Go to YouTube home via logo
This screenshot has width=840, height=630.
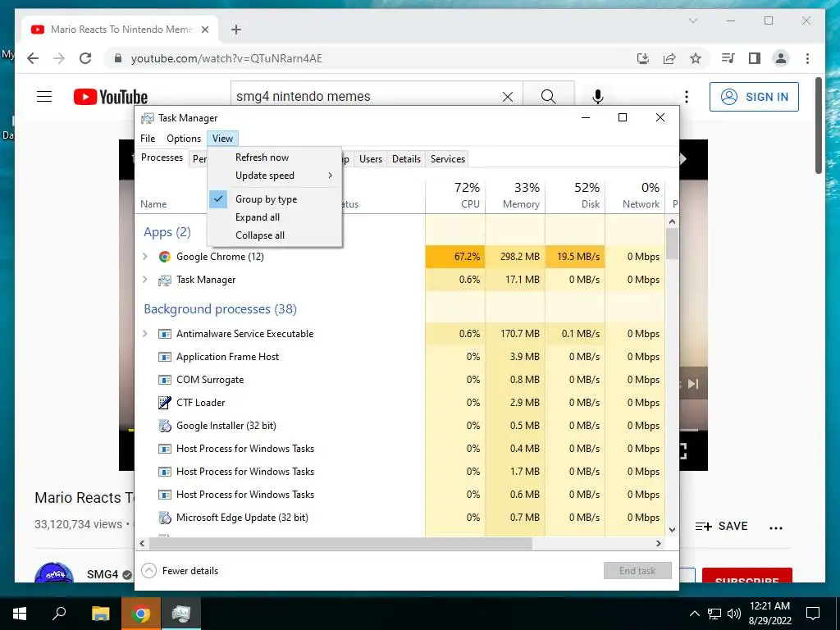(111, 97)
